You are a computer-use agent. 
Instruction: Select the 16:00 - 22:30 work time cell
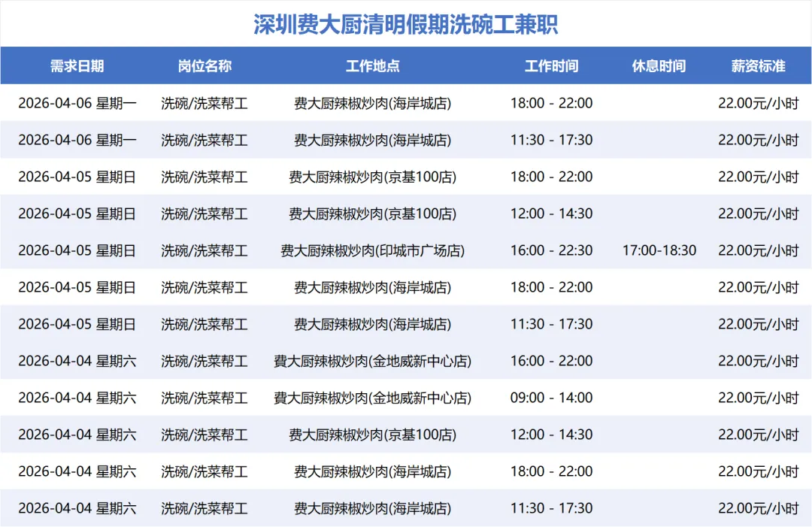552,250
